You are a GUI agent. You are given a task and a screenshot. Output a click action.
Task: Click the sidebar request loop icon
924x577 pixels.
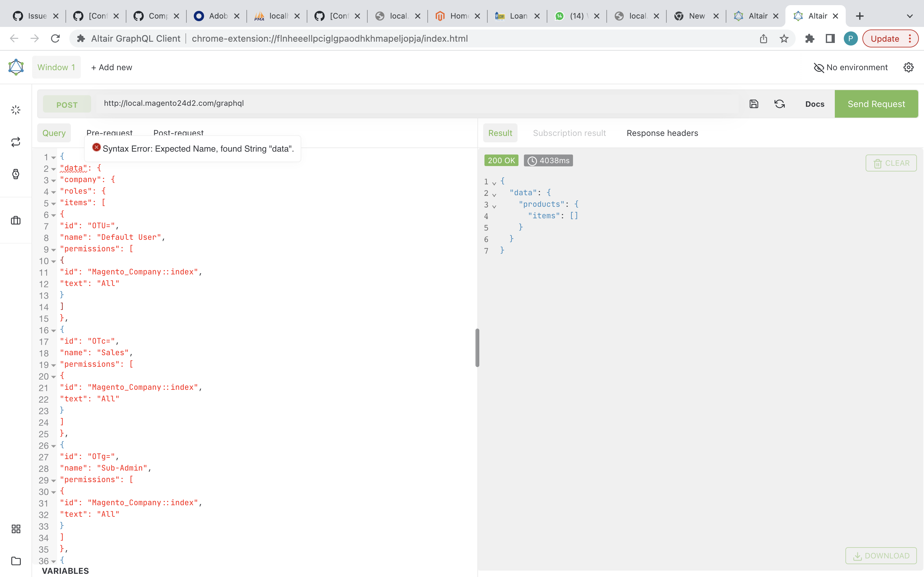point(16,142)
